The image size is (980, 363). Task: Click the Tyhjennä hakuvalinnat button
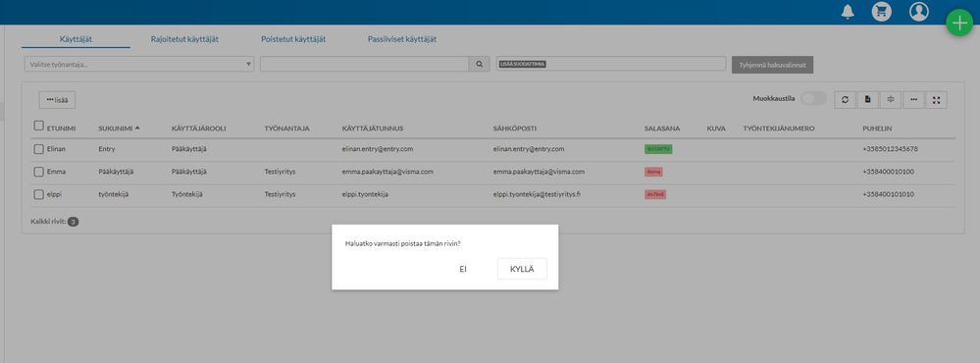coord(772,65)
